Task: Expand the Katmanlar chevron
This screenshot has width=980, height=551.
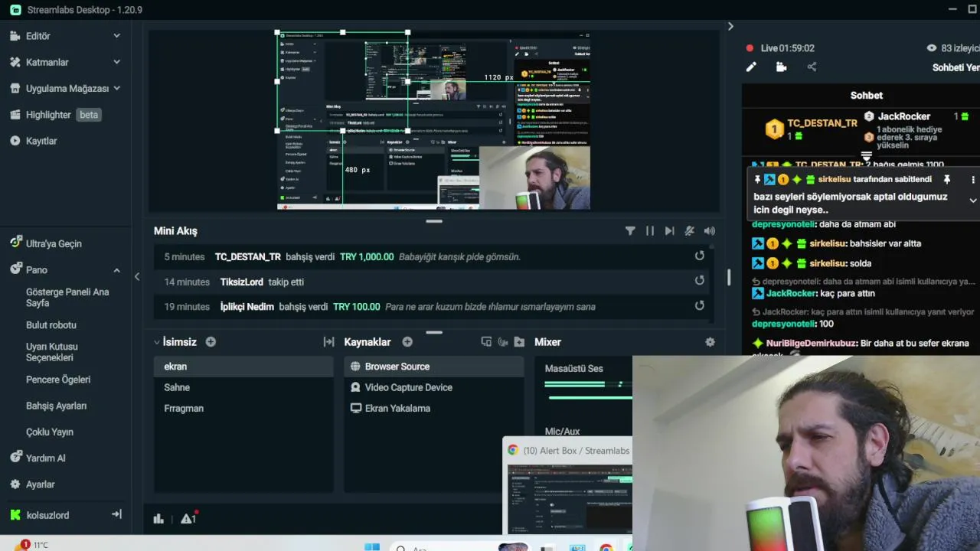Action: 116,62
